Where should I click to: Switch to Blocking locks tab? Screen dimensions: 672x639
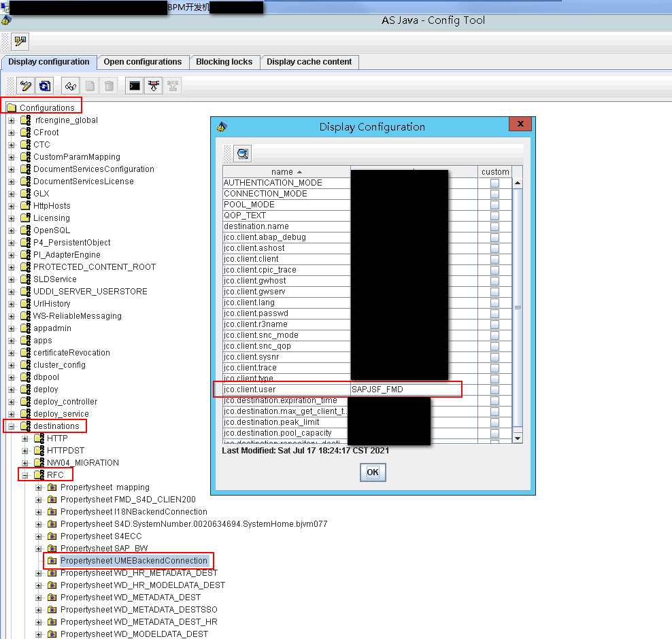[x=224, y=62]
